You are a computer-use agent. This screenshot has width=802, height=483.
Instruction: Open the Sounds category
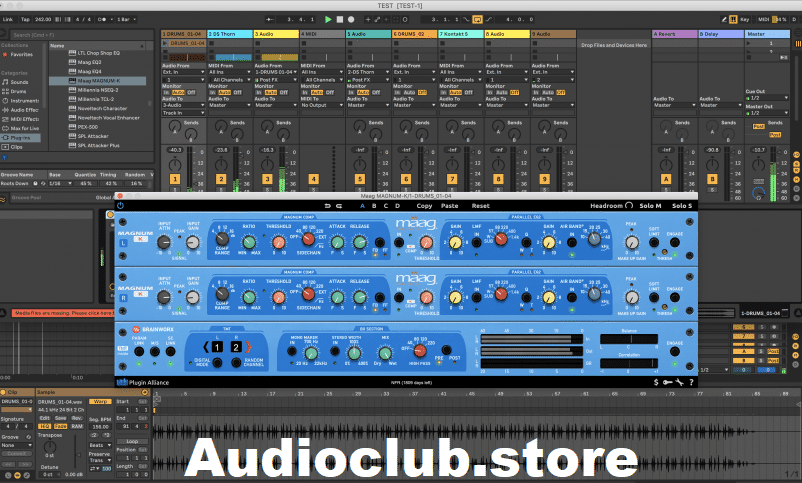(x=19, y=82)
